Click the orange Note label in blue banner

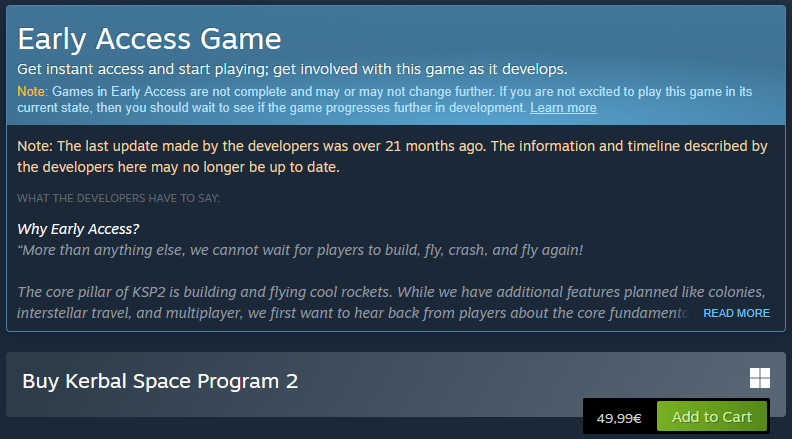(x=32, y=91)
